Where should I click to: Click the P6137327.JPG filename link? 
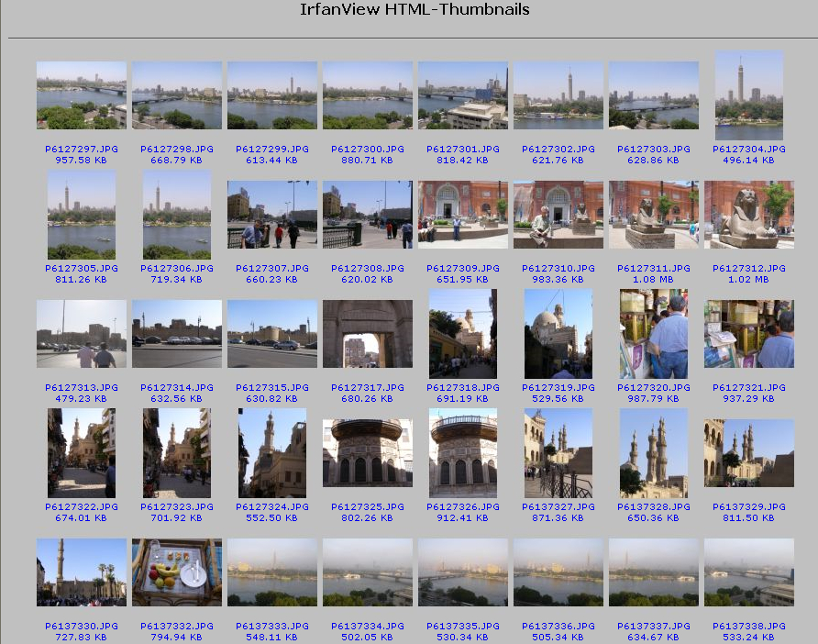tap(558, 506)
